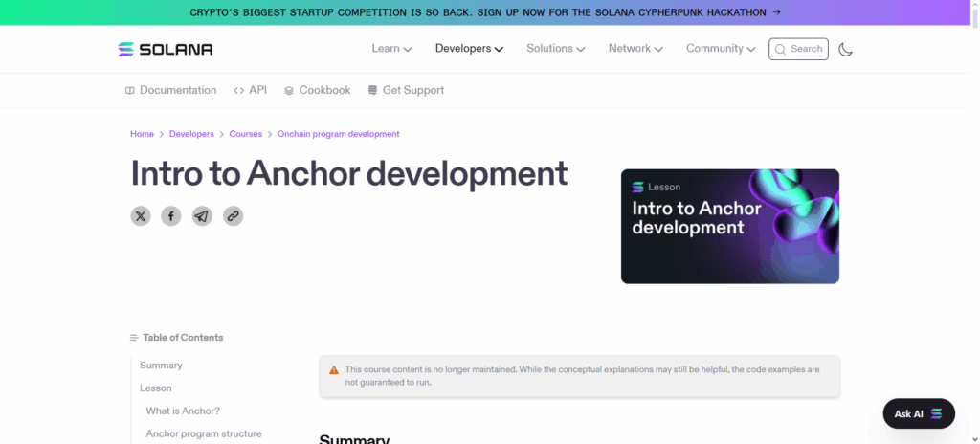Expand the Developers dropdown menu
Screen dimensions: 980x444
[469, 49]
